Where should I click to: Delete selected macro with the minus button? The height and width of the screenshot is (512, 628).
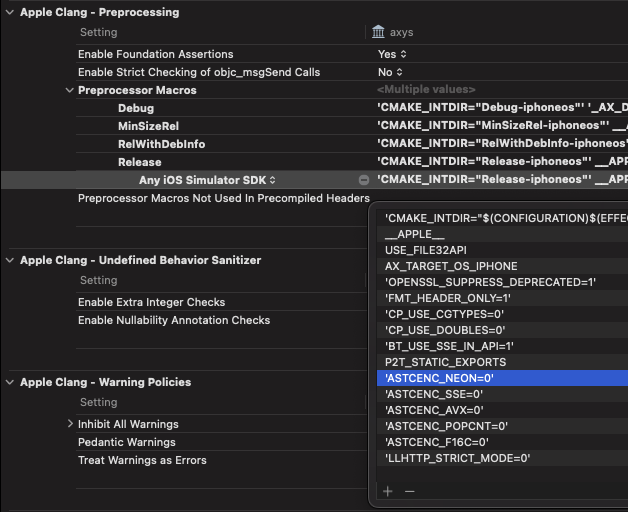coord(409,491)
